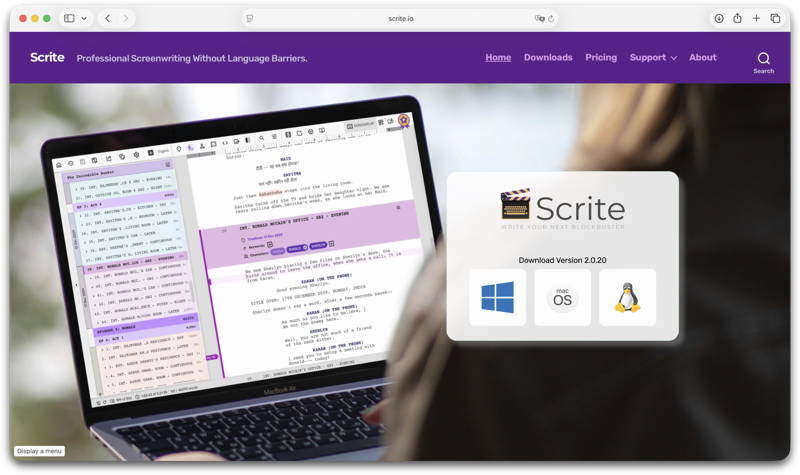Click the page settings icon in address bar

(250, 18)
